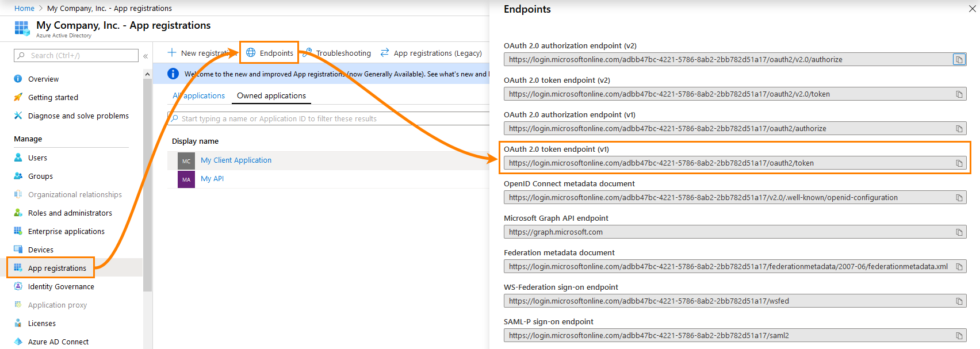The height and width of the screenshot is (349, 980).
Task: Click the Licenses icon in sidebar
Action: [x=18, y=323]
